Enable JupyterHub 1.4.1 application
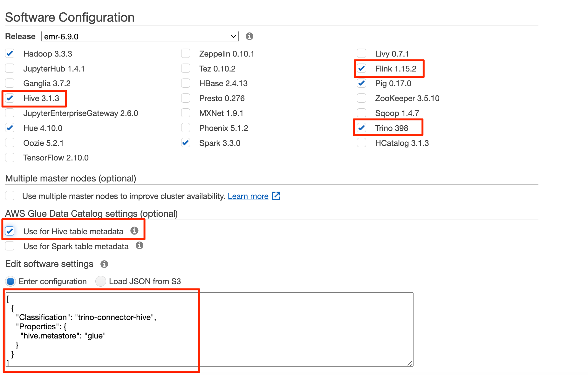Viewport: 588px width, 375px height. point(10,68)
